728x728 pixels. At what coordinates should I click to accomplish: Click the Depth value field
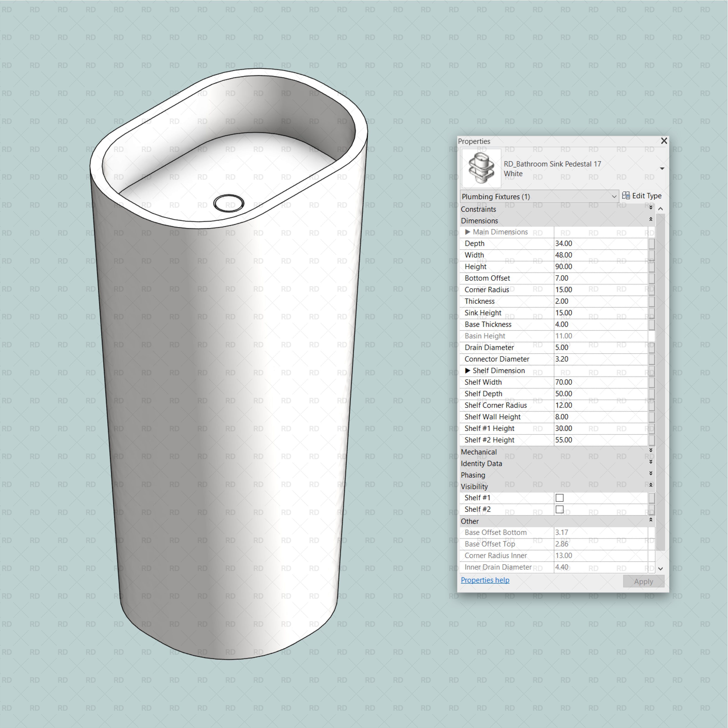click(x=601, y=244)
